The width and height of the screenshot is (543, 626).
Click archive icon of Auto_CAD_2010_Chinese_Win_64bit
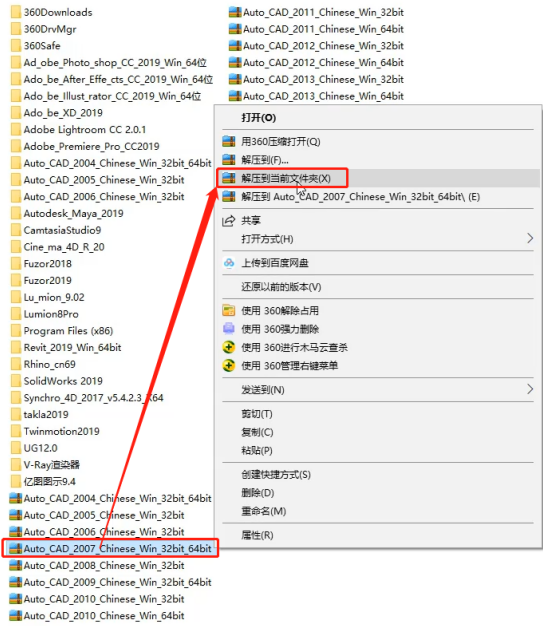[x=16, y=616]
